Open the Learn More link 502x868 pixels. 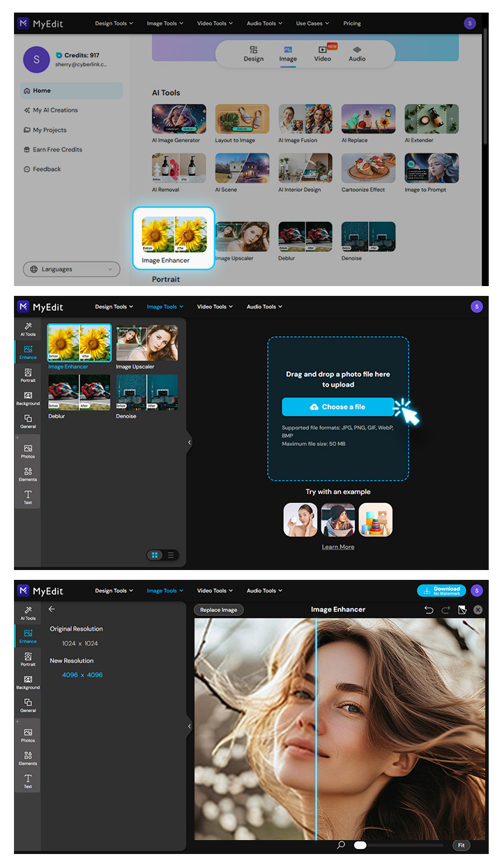point(338,547)
